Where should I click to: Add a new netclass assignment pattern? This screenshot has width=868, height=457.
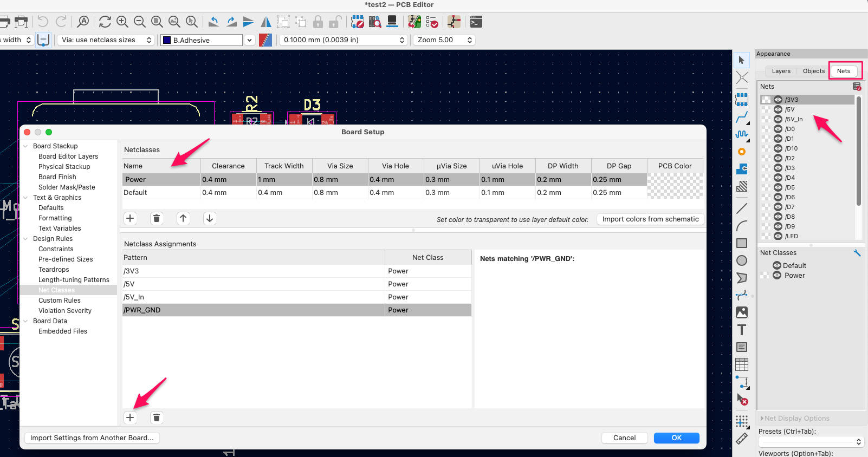pyautogui.click(x=130, y=417)
